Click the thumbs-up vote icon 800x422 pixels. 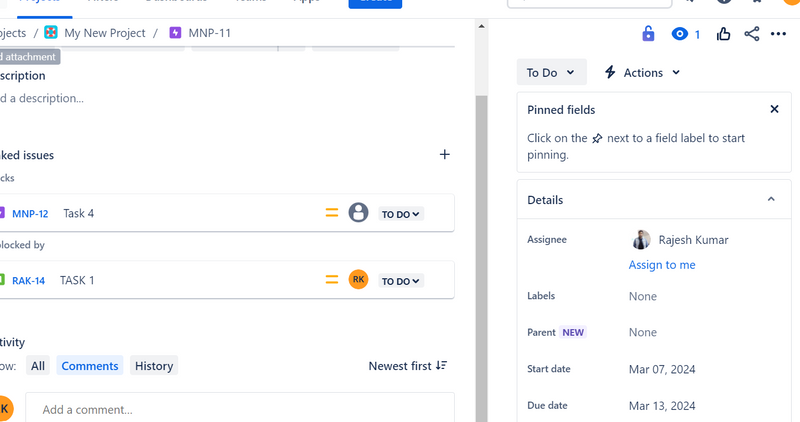click(723, 34)
